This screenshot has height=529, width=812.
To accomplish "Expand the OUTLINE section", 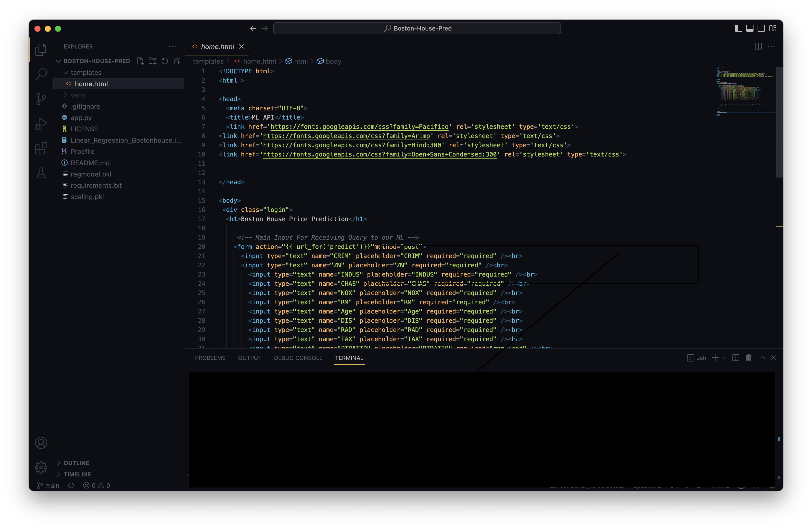I will (76, 463).
